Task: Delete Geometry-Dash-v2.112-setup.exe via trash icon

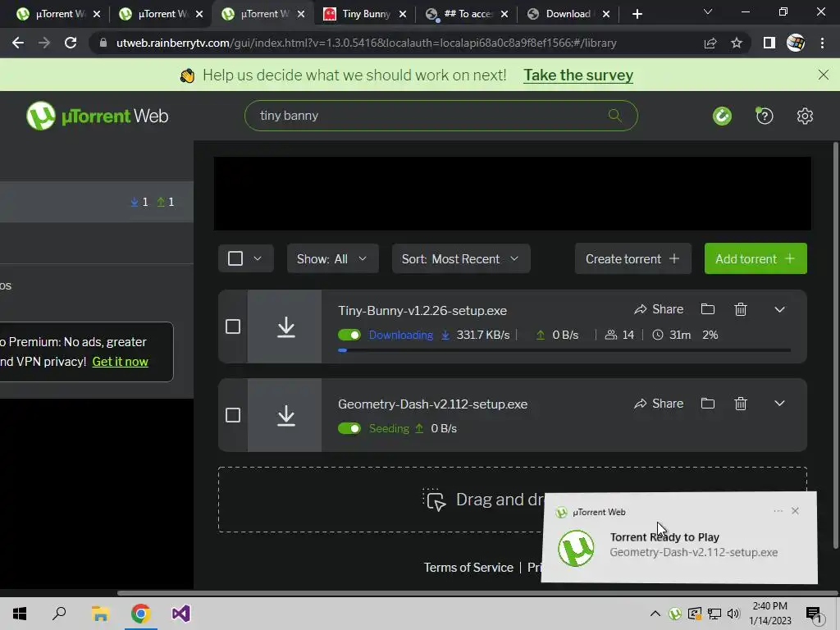Action: (741, 404)
